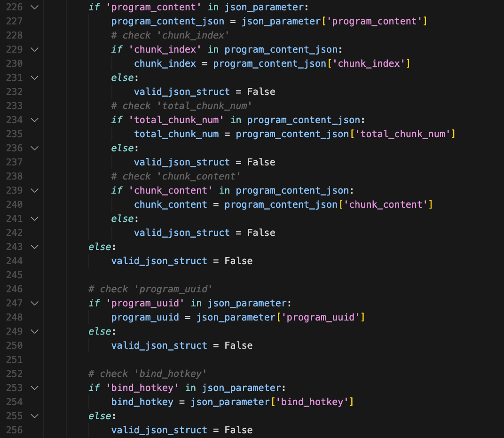
Task: Fold the else block at line 249
Action: [34, 331]
